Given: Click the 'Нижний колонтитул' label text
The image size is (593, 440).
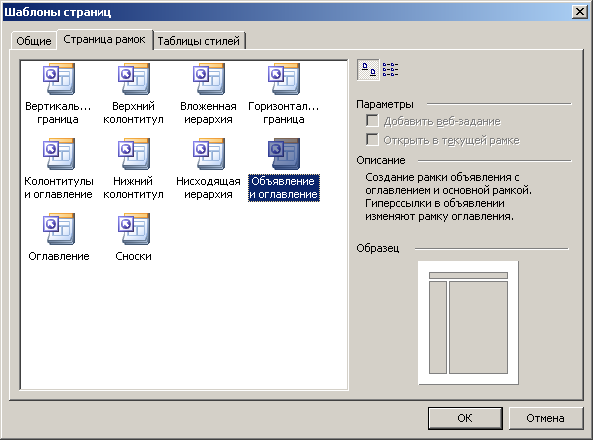Looking at the screenshot, I should pyautogui.click(x=134, y=188).
